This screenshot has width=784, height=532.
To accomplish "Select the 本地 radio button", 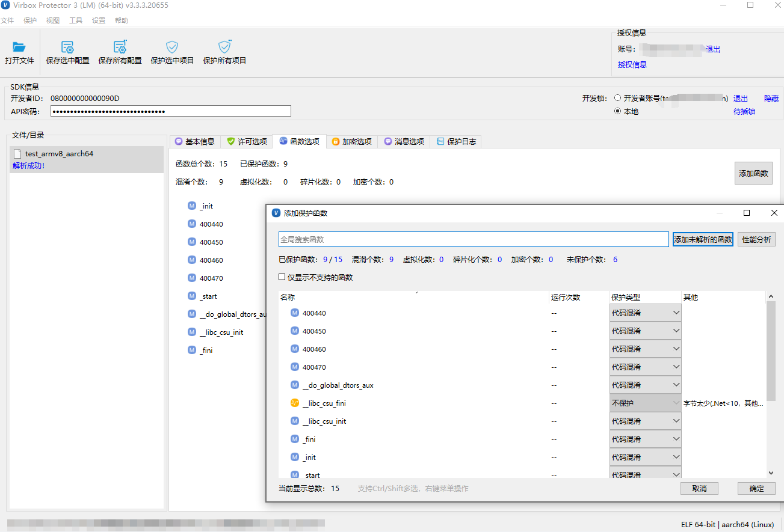I will 617,111.
